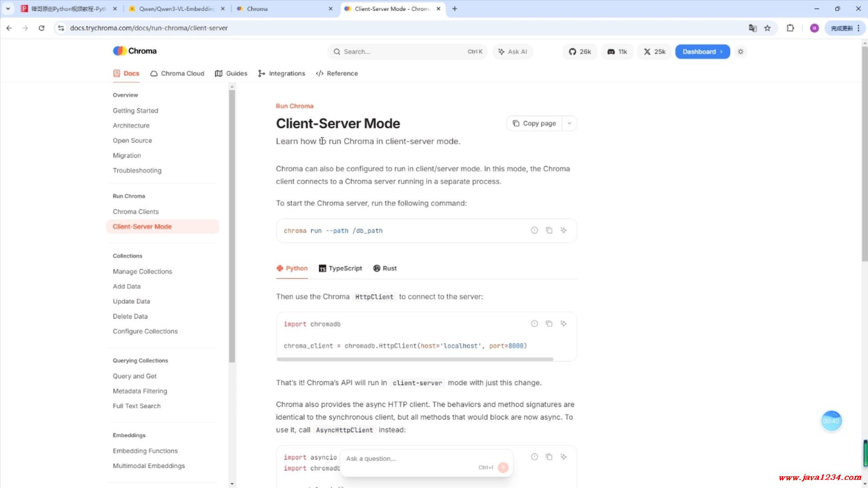Open Chroma Clients sidebar link
The width and height of the screenshot is (868, 488).
[136, 211]
